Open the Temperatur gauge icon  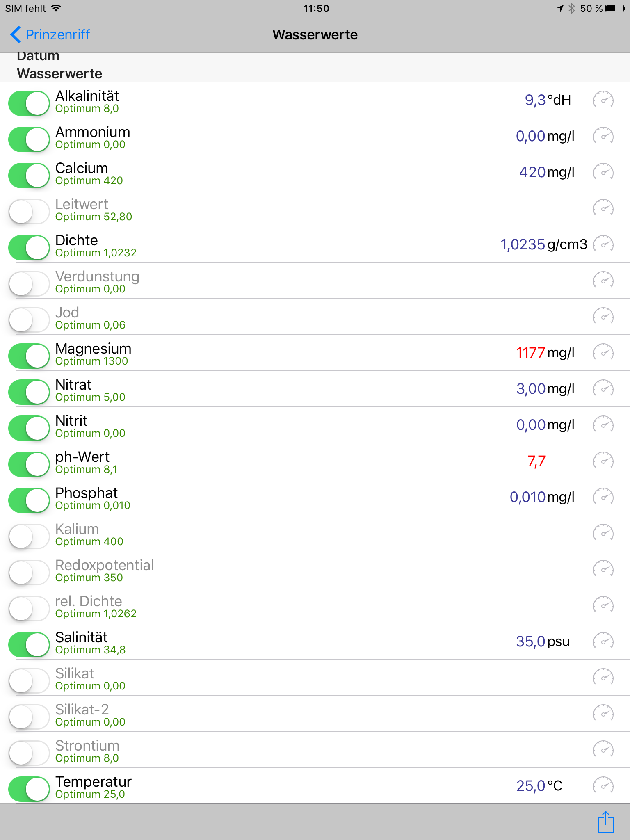603,786
